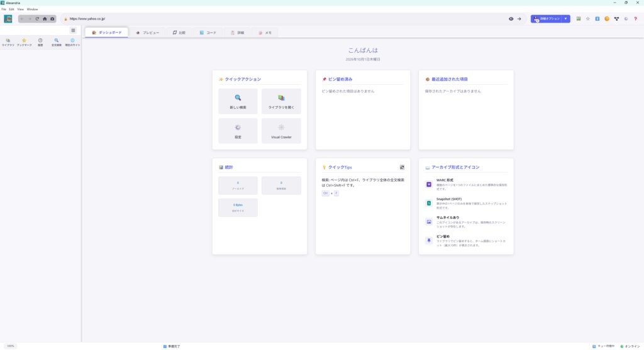Click the 新しい検索 quick action

tap(238, 101)
